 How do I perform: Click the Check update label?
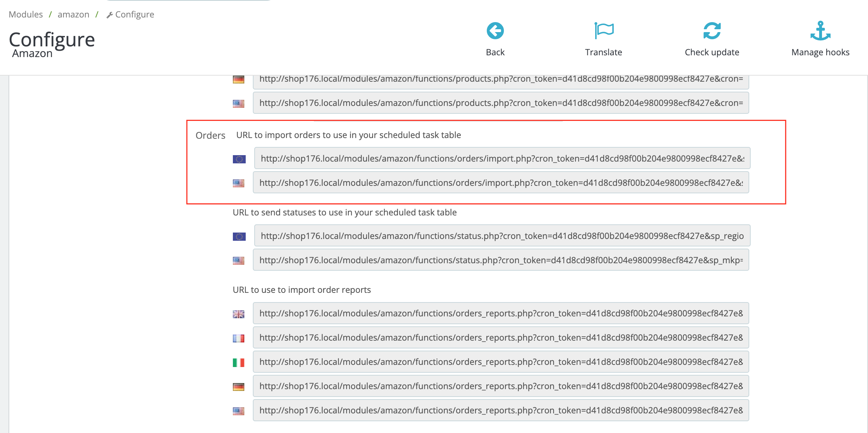(712, 52)
